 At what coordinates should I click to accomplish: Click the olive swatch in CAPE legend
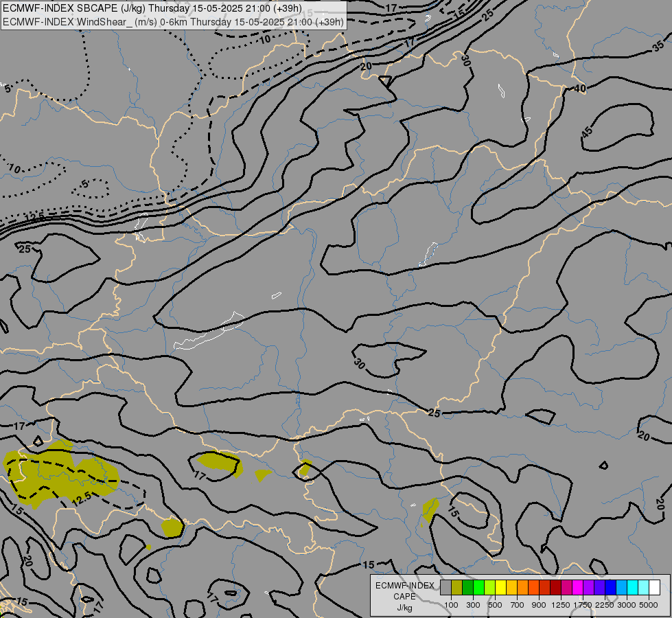point(457,587)
